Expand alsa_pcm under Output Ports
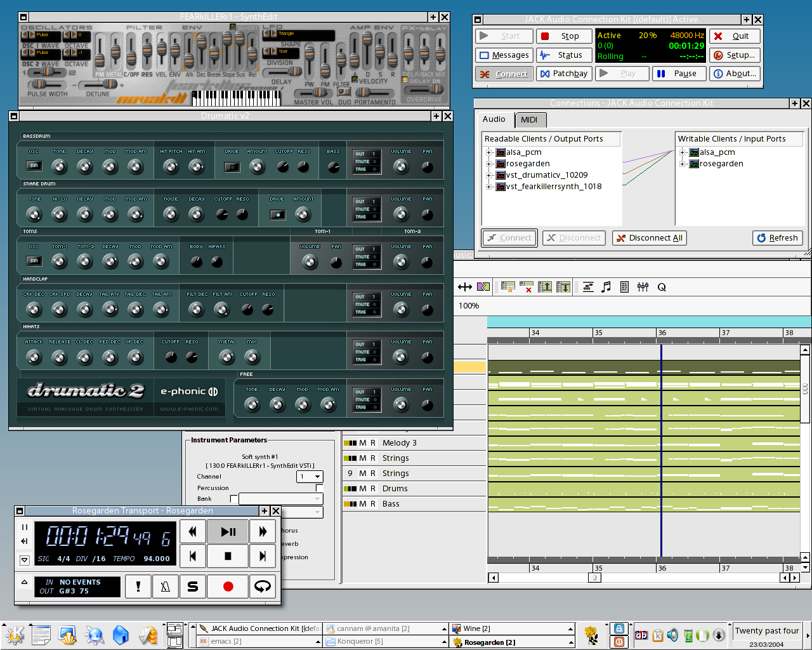 click(489, 152)
